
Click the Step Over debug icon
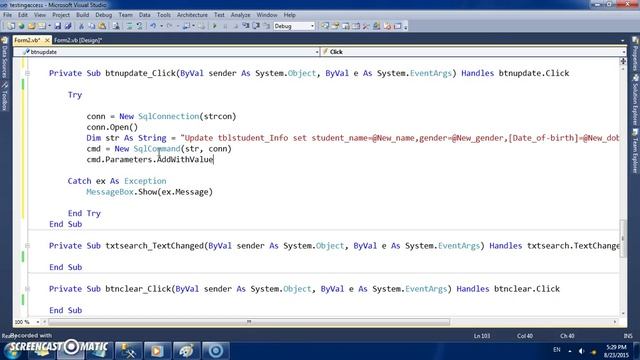[256, 26]
